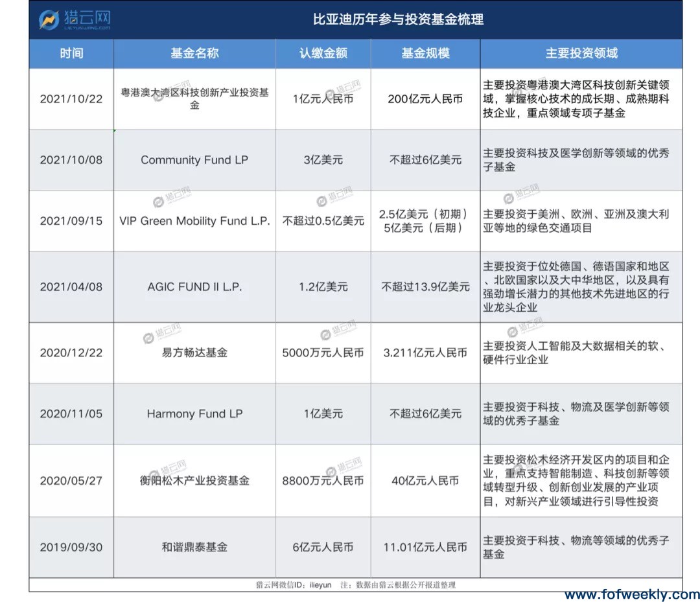Click the amount cell 6亿元人民币

323,548
